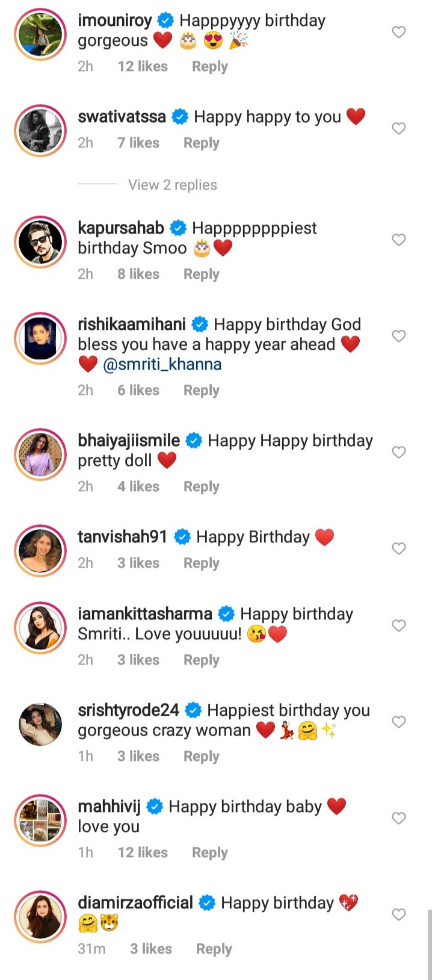
Task: Toggle the like heart on iamankittasharma's comment
Action: [x=399, y=625]
